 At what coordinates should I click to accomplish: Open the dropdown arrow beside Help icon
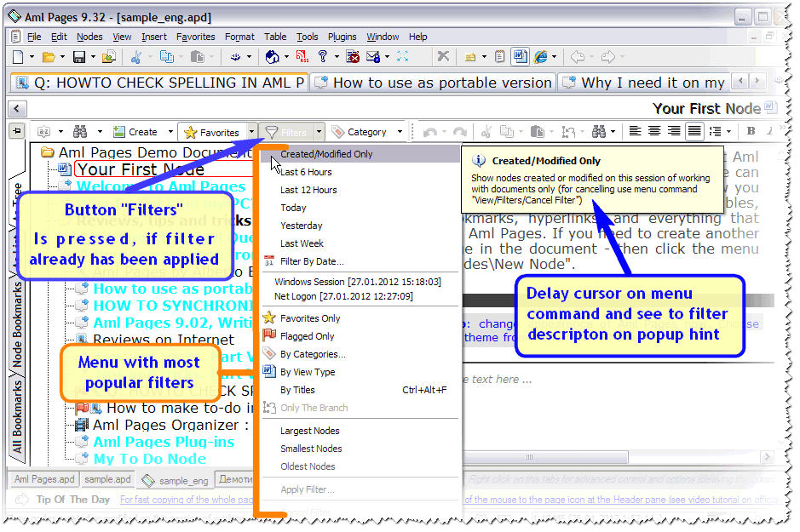click(337, 57)
